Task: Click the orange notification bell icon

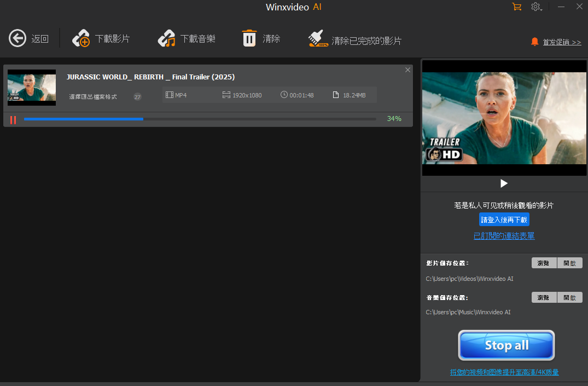Action: (535, 42)
